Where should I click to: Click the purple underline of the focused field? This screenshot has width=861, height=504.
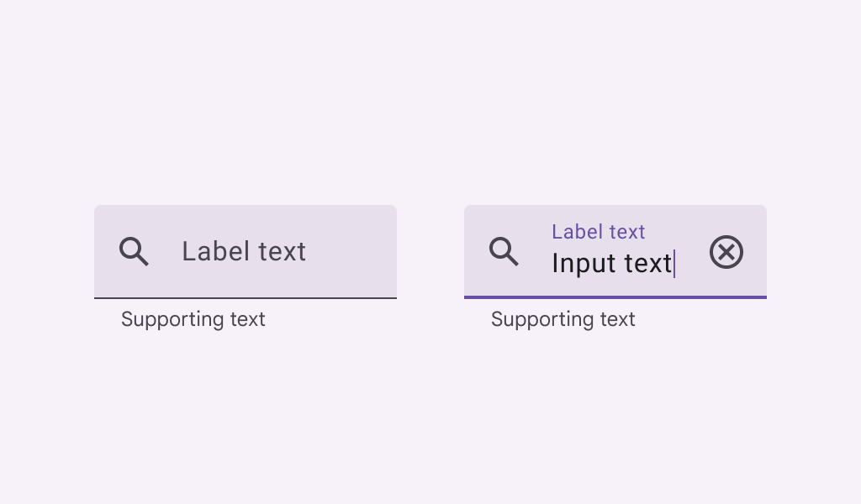[615, 297]
